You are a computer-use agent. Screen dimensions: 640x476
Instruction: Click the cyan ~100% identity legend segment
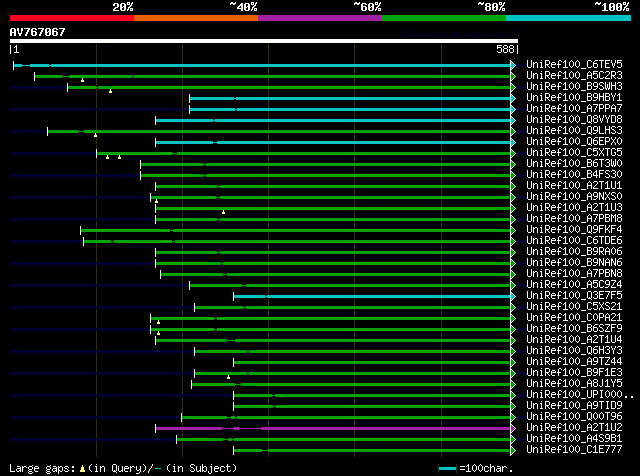(x=568, y=18)
